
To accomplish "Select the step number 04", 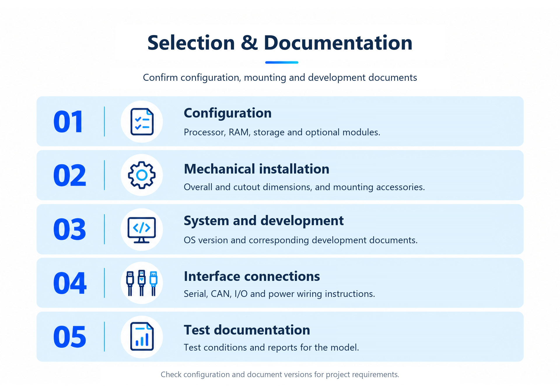I will [70, 283].
